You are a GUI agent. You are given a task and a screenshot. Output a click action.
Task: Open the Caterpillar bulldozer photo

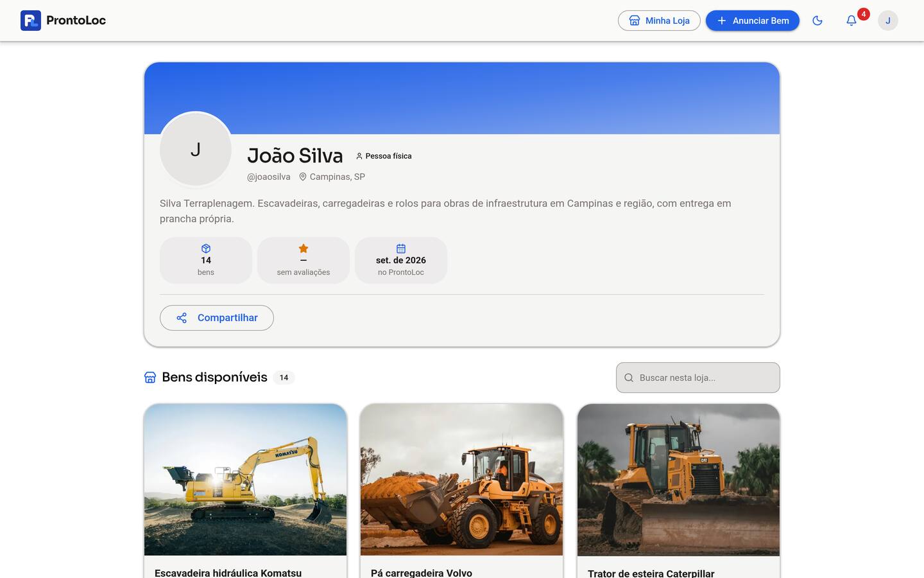[x=678, y=480]
